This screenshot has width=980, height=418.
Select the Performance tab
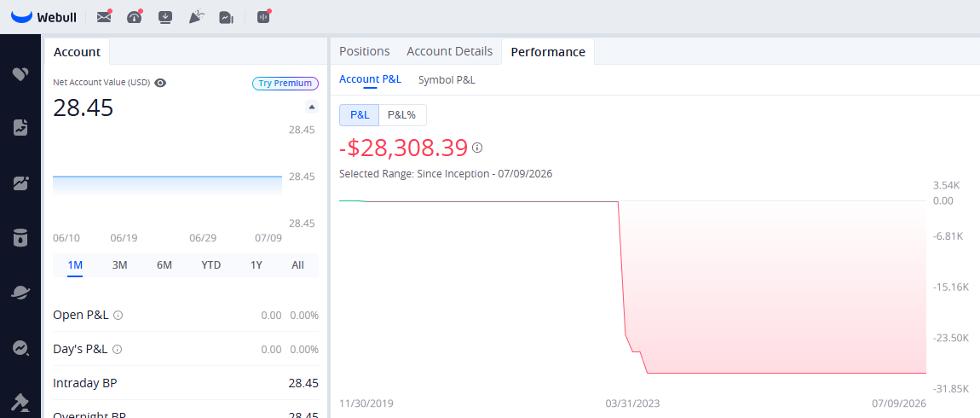coord(548,52)
